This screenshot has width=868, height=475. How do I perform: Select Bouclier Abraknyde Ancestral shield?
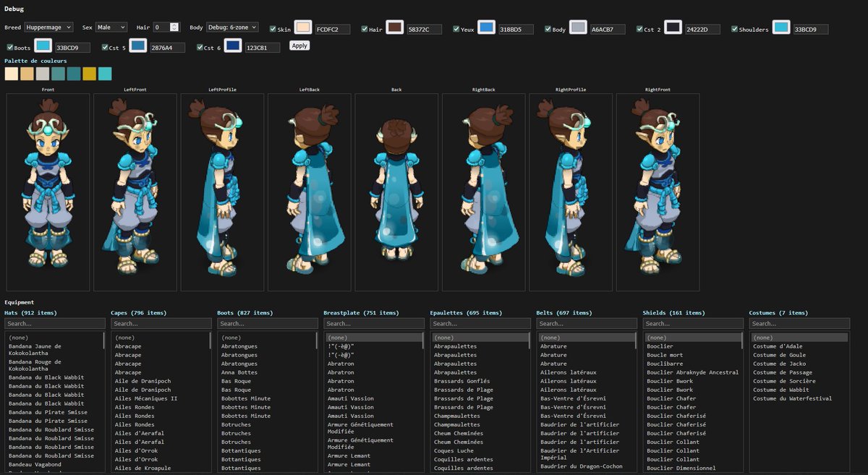pyautogui.click(x=692, y=372)
